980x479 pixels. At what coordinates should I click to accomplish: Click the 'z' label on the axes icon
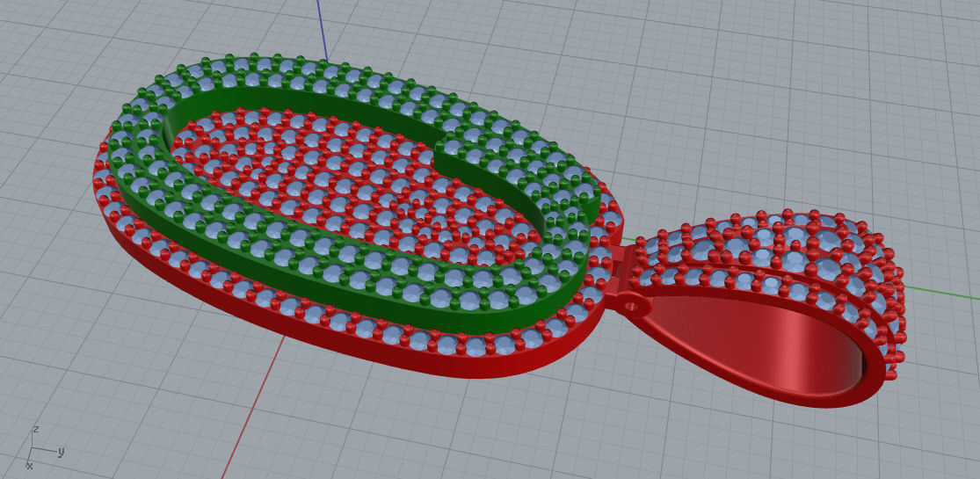[36, 429]
